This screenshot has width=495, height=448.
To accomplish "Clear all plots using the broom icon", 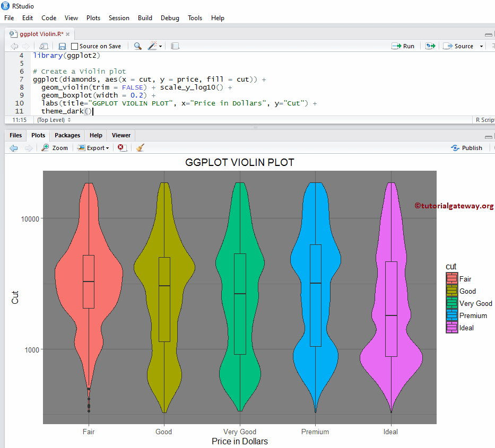I will coord(140,147).
